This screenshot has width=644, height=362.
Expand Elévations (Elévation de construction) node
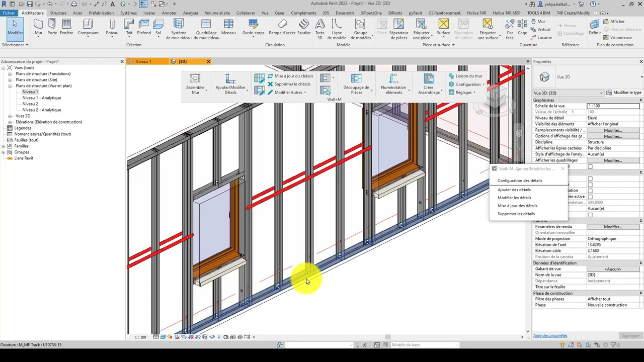point(10,122)
